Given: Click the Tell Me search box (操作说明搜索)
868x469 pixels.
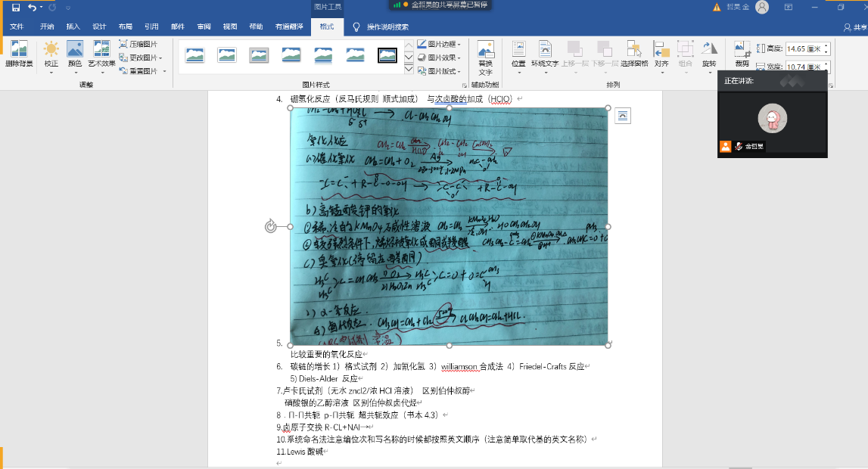Looking at the screenshot, I should click(387, 27).
